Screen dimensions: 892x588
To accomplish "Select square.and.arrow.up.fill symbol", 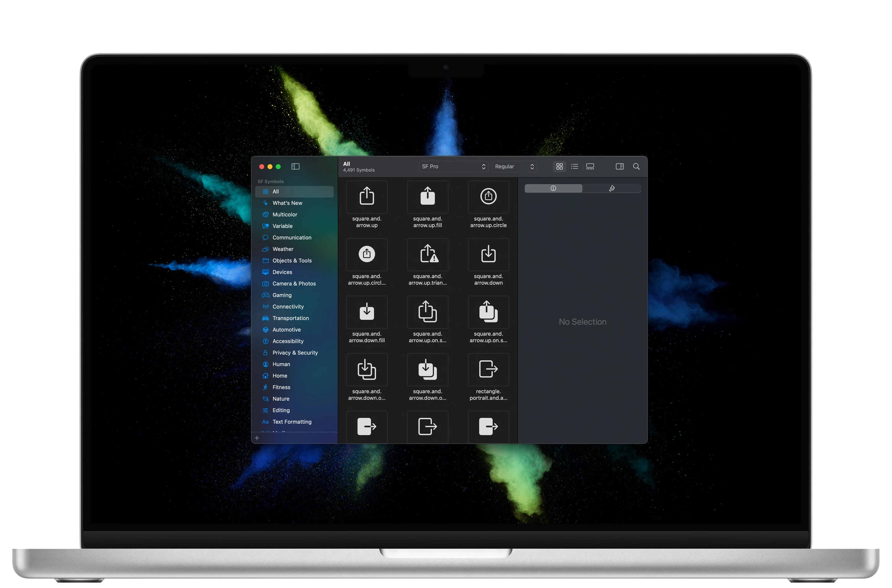I will pos(427,197).
